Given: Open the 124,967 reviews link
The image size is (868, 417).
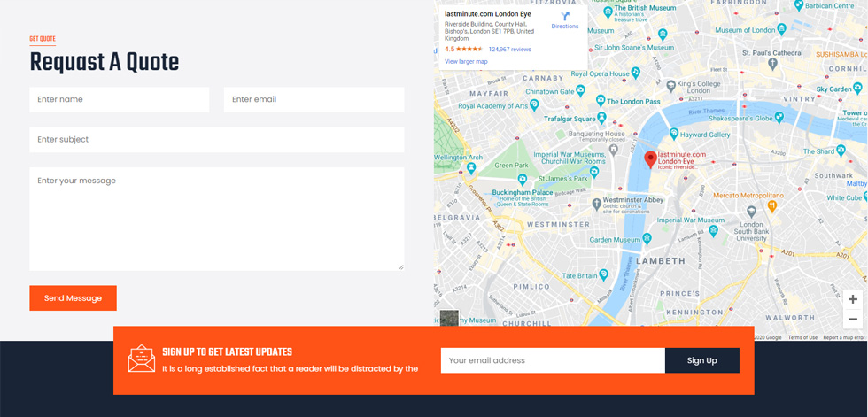Looking at the screenshot, I should pyautogui.click(x=509, y=50).
